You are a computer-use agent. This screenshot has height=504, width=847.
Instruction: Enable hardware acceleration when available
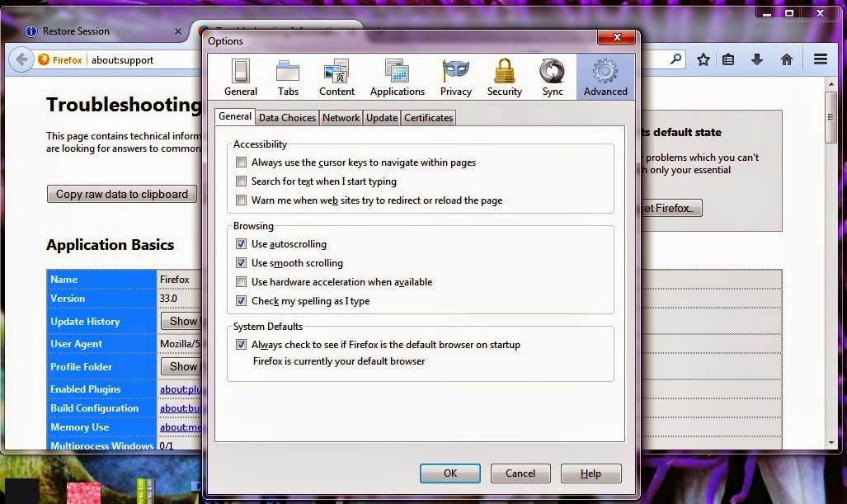tap(241, 281)
